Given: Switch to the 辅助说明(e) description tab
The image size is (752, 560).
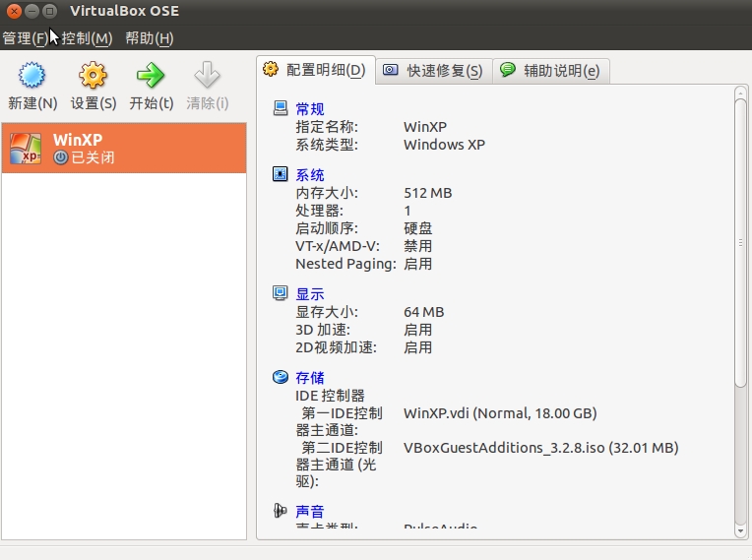Looking at the screenshot, I should pyautogui.click(x=551, y=71).
